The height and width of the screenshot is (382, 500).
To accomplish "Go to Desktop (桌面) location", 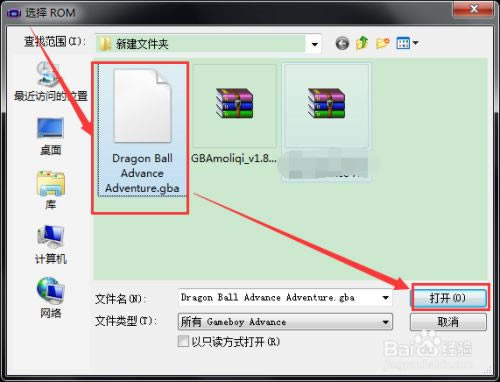I will pos(50,137).
